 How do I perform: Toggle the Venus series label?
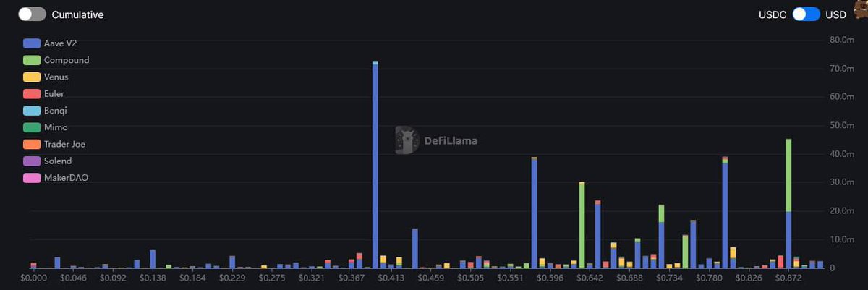(56, 77)
